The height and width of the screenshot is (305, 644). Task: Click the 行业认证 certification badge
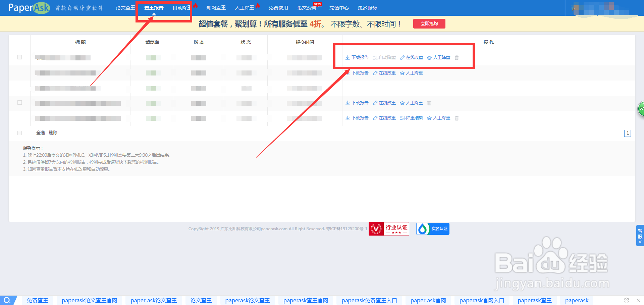coord(389,228)
